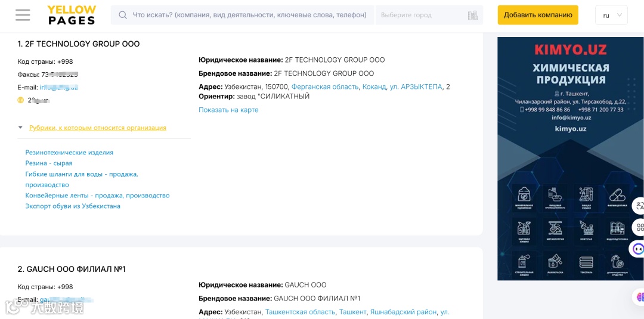
Task: Click the robot face floating icon
Action: pyautogui.click(x=638, y=249)
